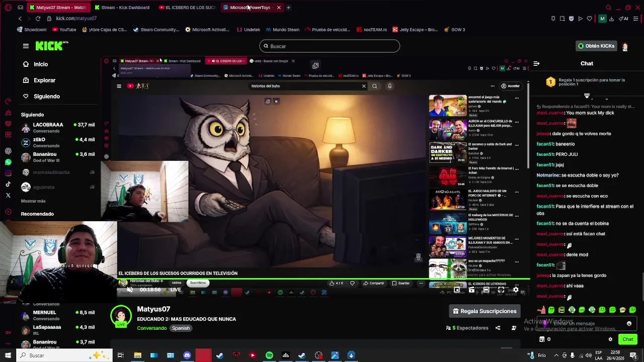
Task: Collapse the chat panel
Action: pos(536,64)
